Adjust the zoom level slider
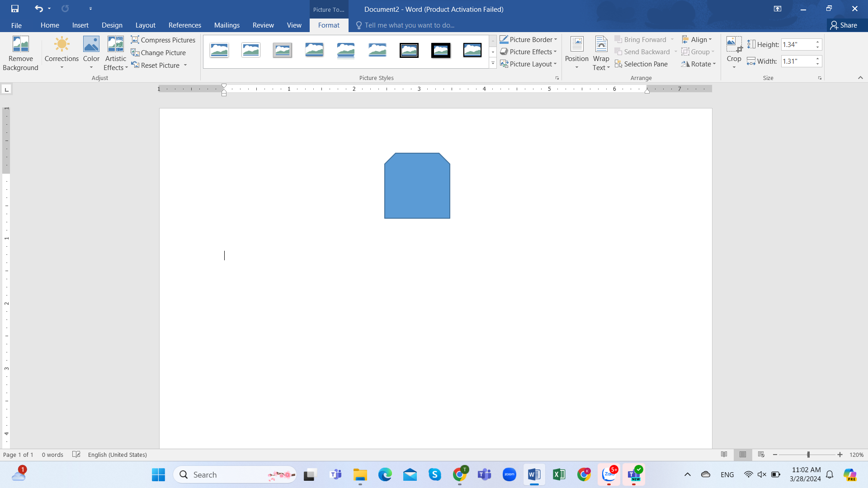Viewport: 868px width, 488px height. pos(808,455)
